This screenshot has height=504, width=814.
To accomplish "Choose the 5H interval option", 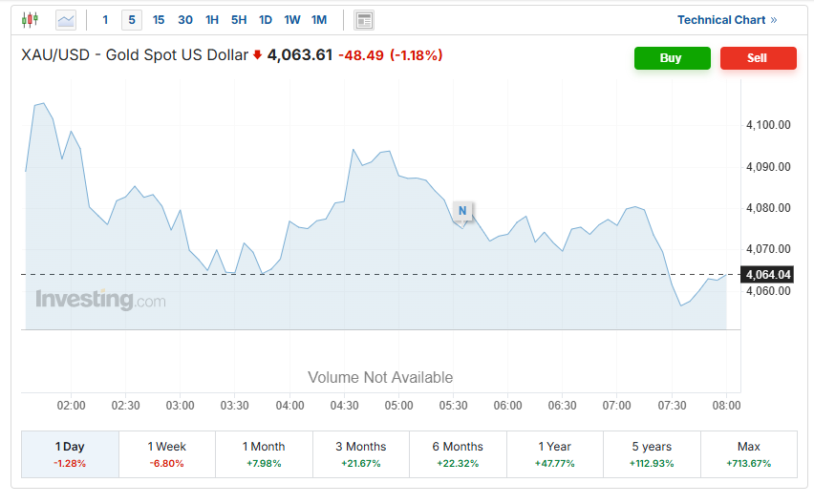I will tap(239, 20).
